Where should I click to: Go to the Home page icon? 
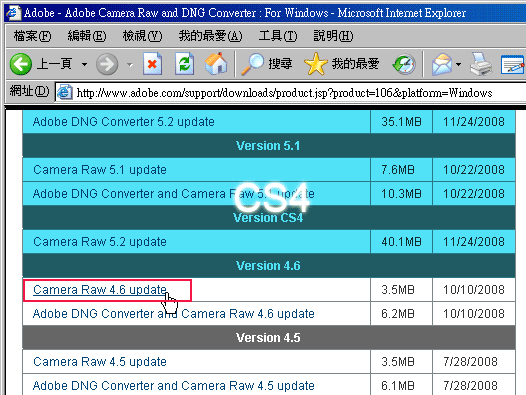tap(216, 63)
